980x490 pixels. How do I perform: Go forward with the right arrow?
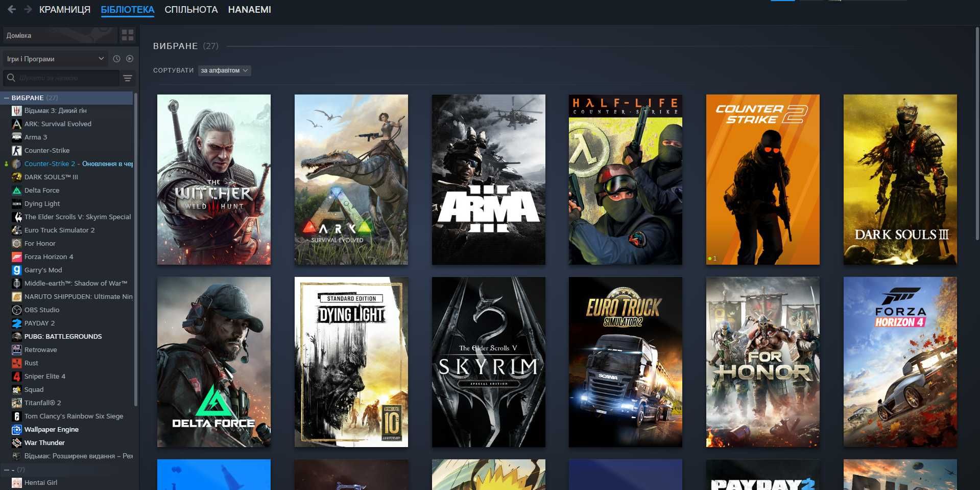(x=28, y=9)
